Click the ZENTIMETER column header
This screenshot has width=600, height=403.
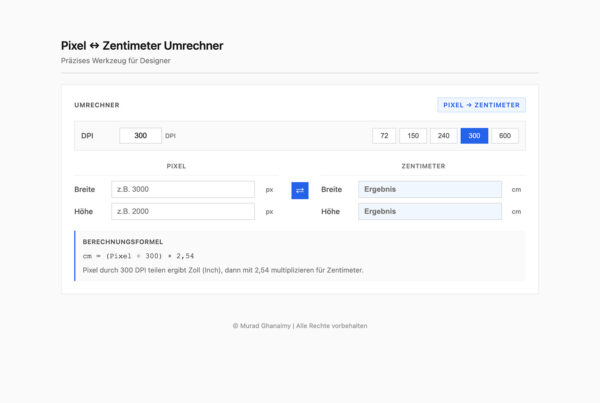pyautogui.click(x=423, y=166)
